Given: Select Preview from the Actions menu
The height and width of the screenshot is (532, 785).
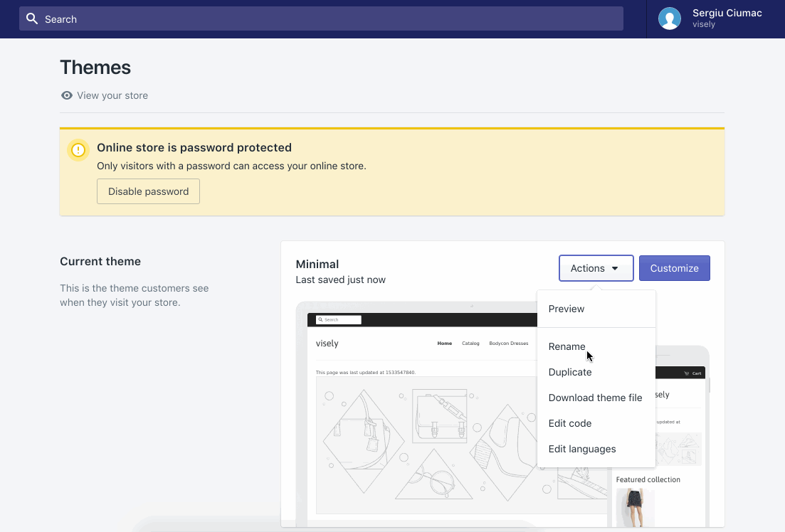Looking at the screenshot, I should tap(567, 309).
